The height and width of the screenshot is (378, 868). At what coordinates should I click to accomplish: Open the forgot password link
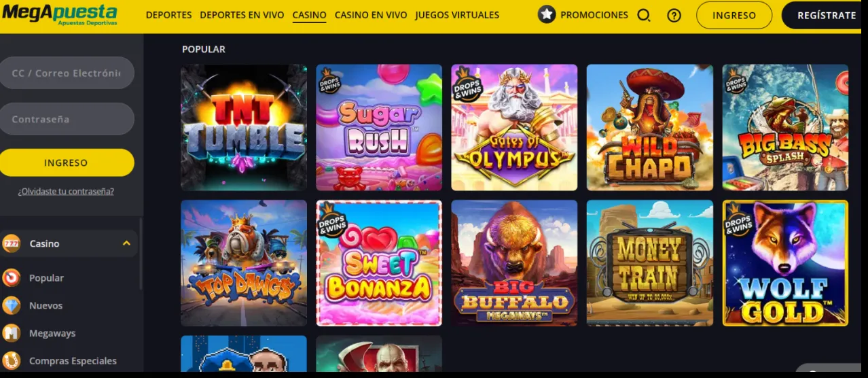(66, 191)
